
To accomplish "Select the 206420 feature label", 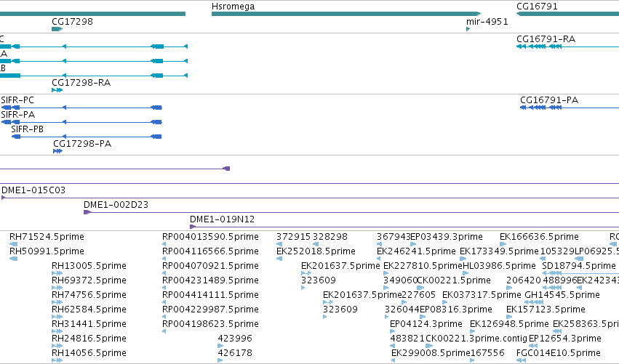I will pos(524,280).
